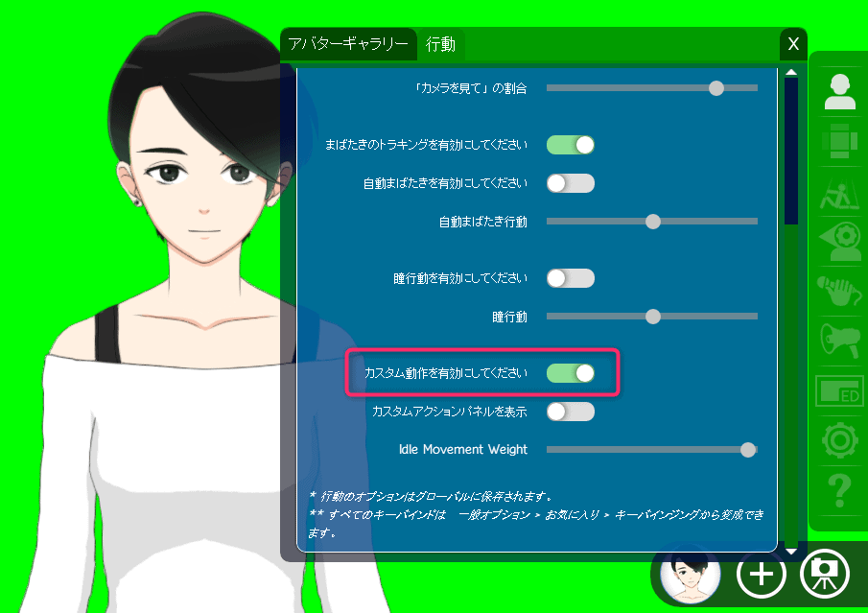Viewport: 868px width, 613px height.
Task: Click the current avatar face thumbnail
Action: point(691,575)
